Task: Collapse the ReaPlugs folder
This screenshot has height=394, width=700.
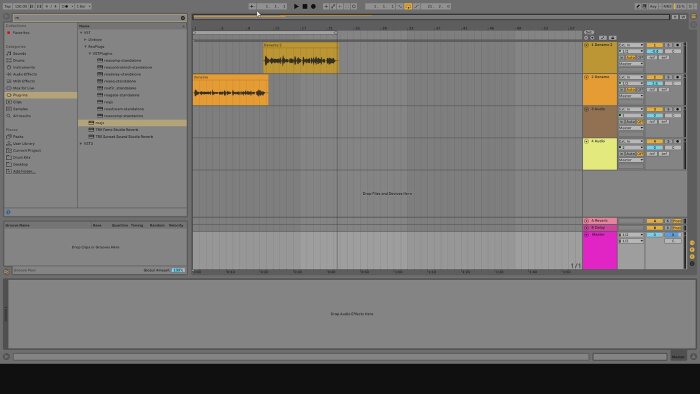Action: pyautogui.click(x=86, y=46)
